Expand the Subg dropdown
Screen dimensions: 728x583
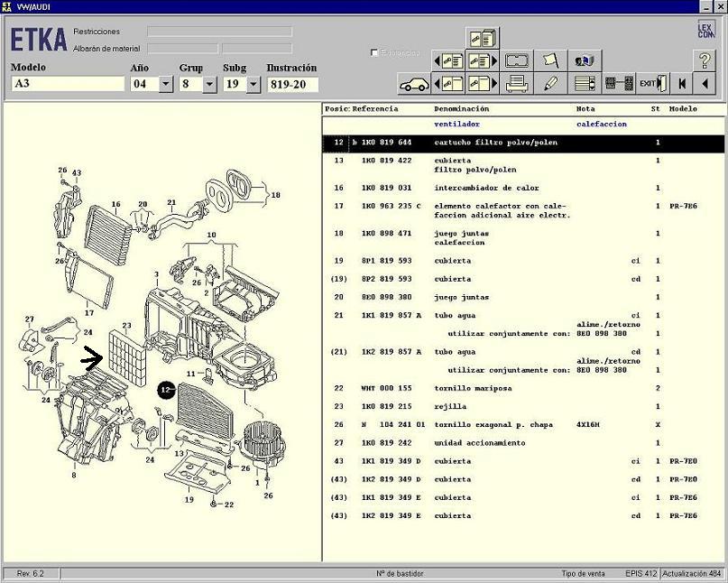coord(253,84)
